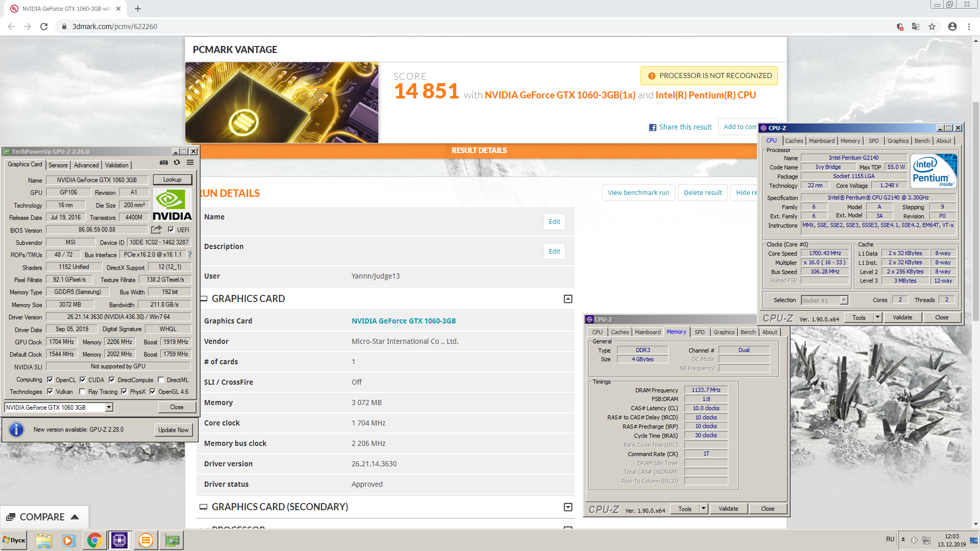Viewport: 980px width, 551px height.
Task: Toggle the DirectML checkbox
Action: (161, 380)
